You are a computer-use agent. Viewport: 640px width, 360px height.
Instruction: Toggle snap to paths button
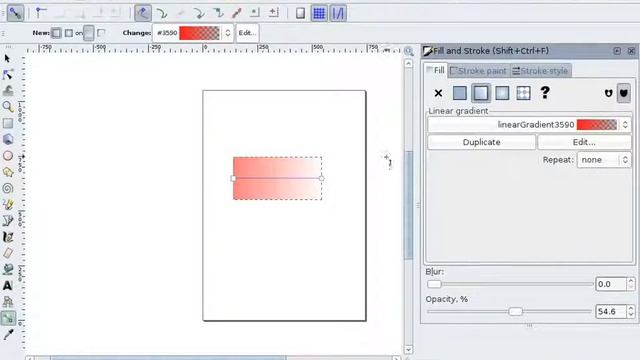click(162, 13)
